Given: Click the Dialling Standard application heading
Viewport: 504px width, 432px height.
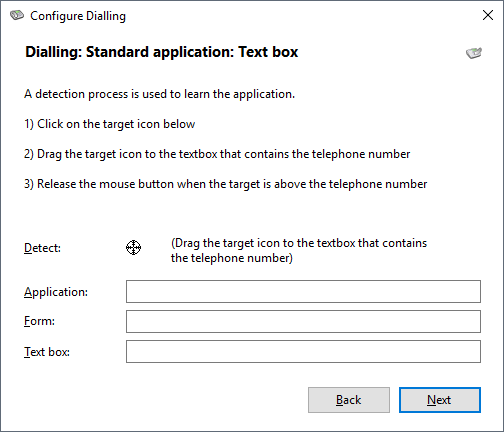Looking at the screenshot, I should click(162, 52).
